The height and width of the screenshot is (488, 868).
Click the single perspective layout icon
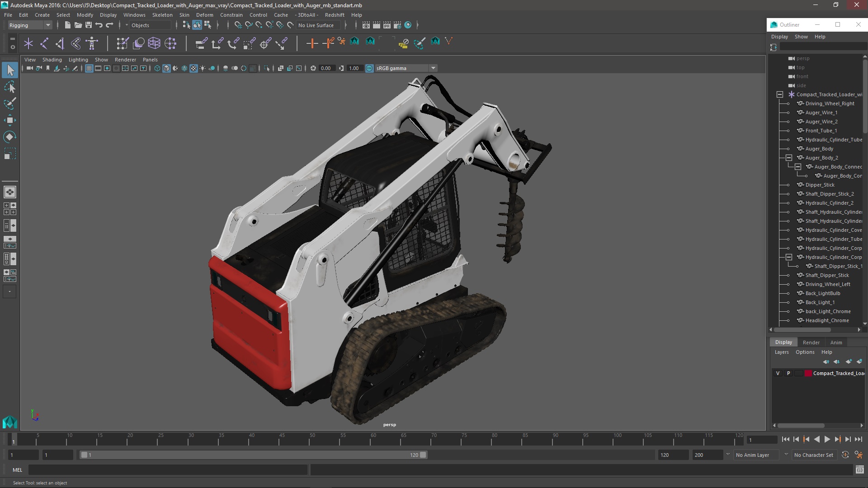pos(9,192)
